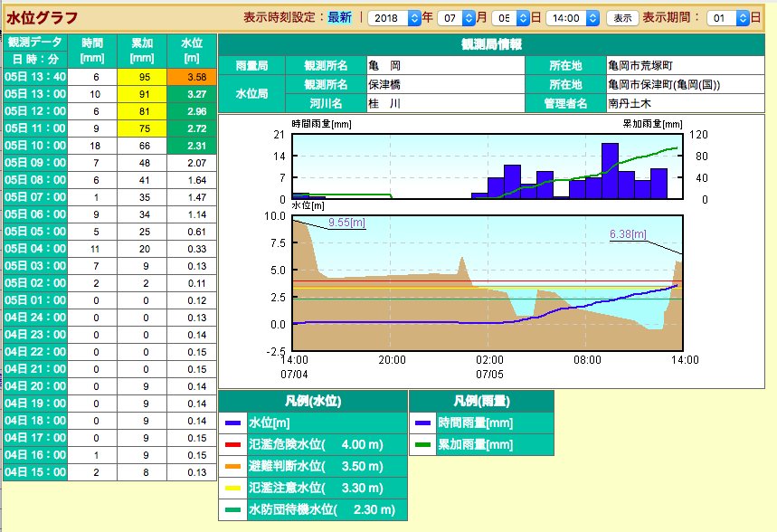Open the year 2018 dropdown
Viewport: 777px width, 532px height.
click(394, 18)
